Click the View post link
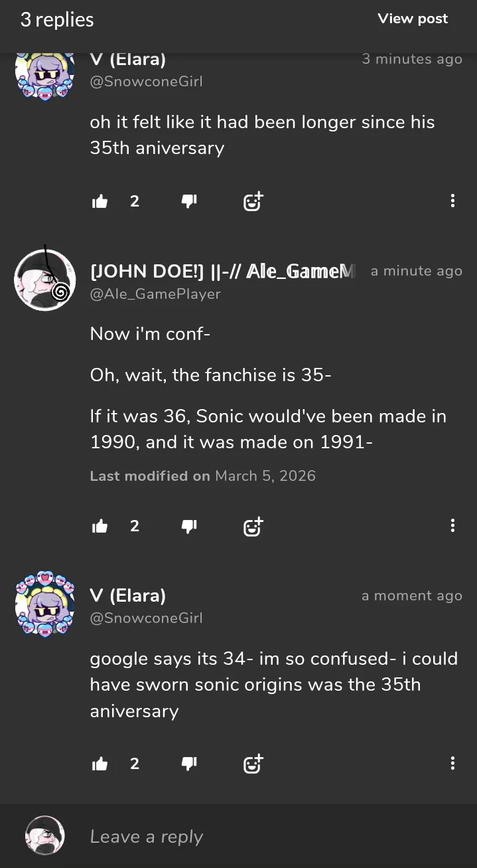The height and width of the screenshot is (868, 477). click(413, 19)
